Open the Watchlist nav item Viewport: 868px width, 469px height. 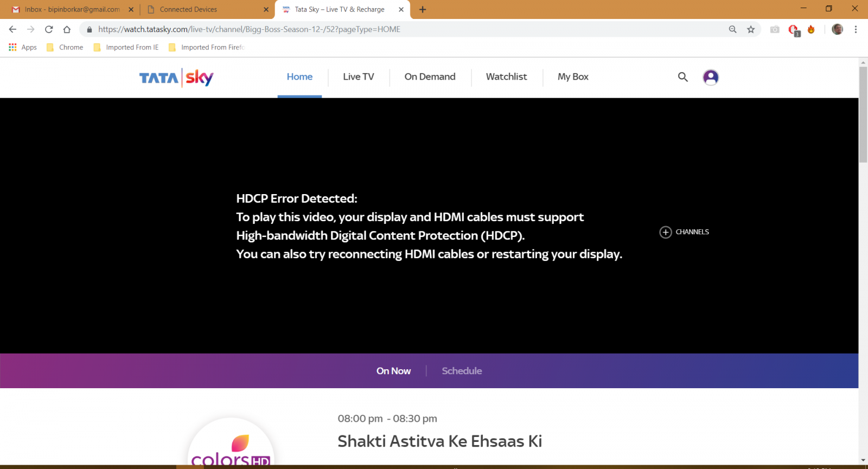(x=506, y=77)
